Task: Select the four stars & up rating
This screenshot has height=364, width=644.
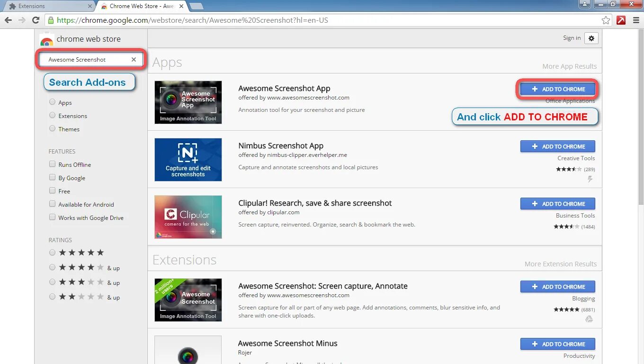Action: coord(52,267)
